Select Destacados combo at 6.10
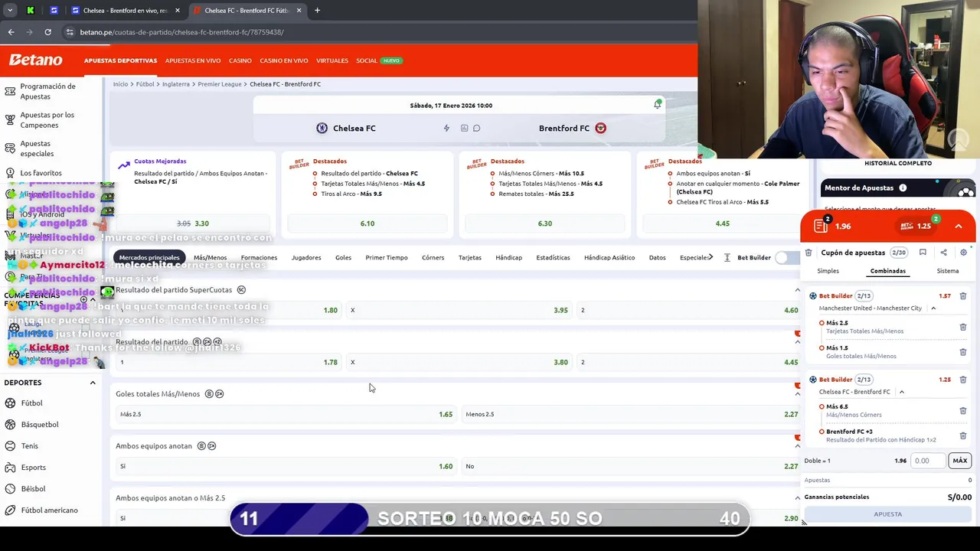Image resolution: width=980 pixels, height=551 pixels. [367, 223]
